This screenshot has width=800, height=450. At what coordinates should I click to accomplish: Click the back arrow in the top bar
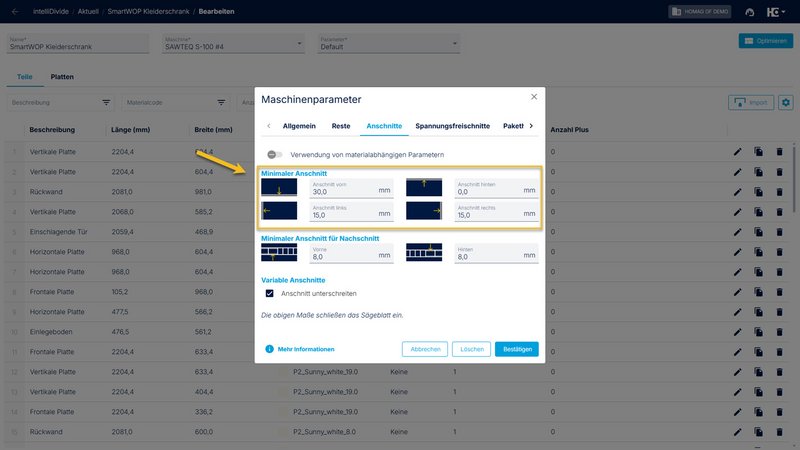(x=15, y=11)
